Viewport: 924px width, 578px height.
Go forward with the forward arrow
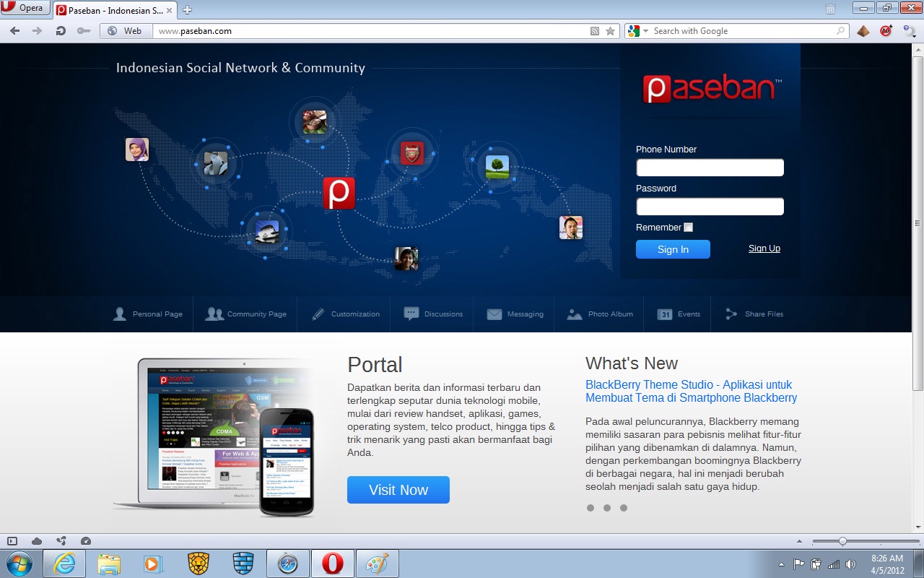click(37, 31)
